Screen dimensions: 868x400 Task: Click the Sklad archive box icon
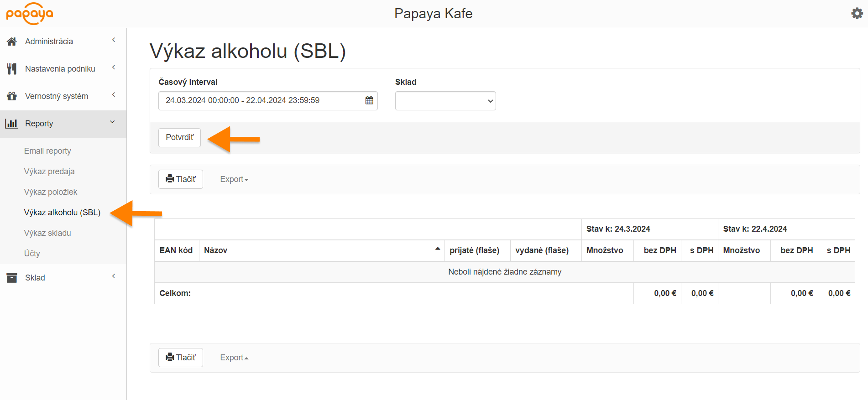point(12,278)
